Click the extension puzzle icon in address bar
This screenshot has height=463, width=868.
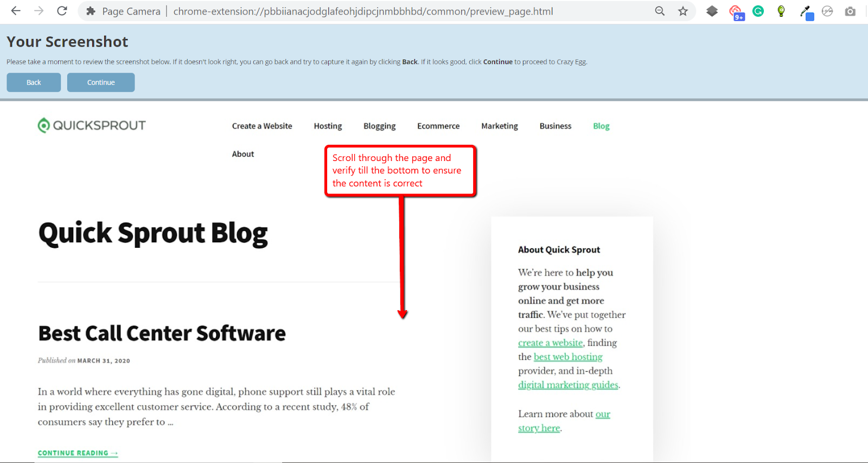pyautogui.click(x=91, y=11)
